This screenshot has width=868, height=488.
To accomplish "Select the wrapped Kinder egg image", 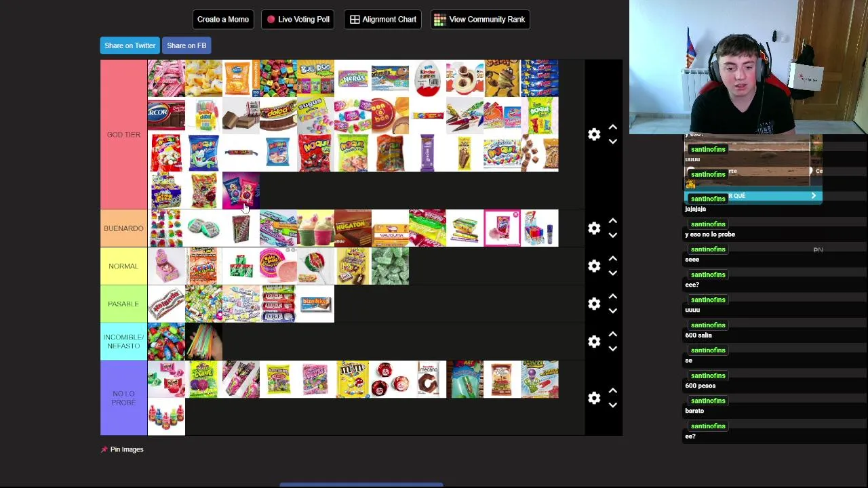I will click(427, 78).
